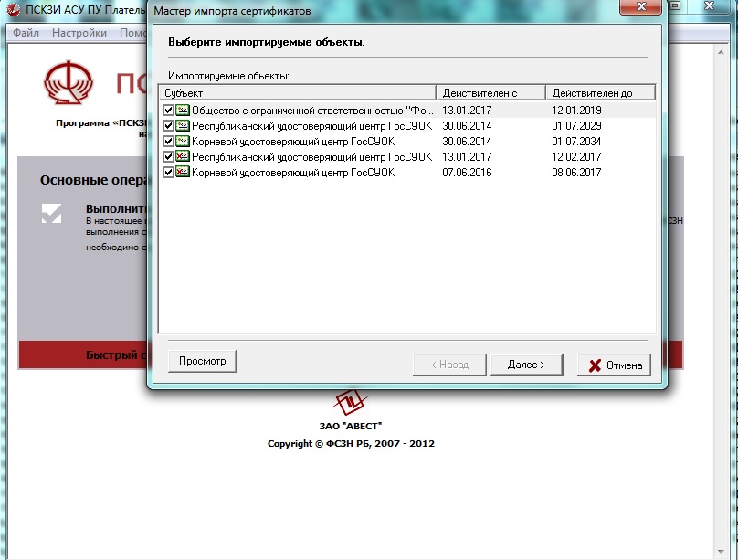Image resolution: width=738 pixels, height=560 pixels.
Task: Click expired certificate icon of Республиканский row dated 13.01.2017
Action: (x=183, y=157)
